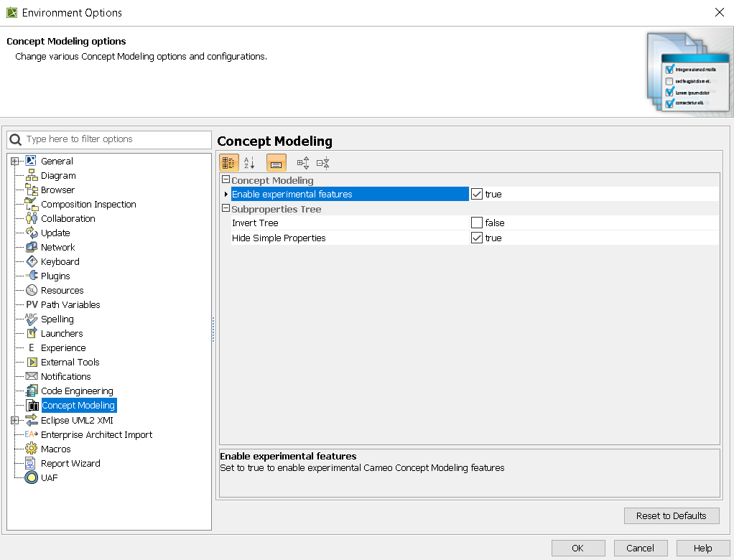Screen dimensions: 734x560
Task: Open the Diagram options category
Action: [x=58, y=176]
